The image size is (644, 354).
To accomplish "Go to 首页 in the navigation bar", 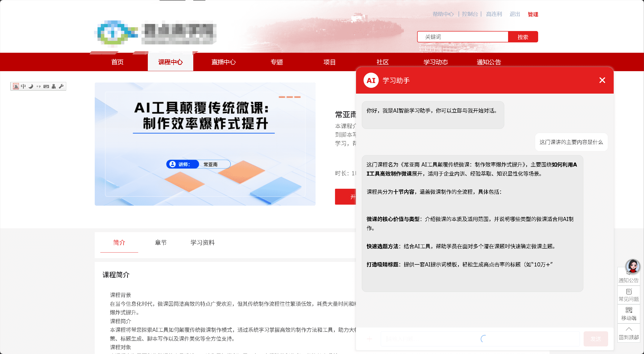I will pos(117,62).
